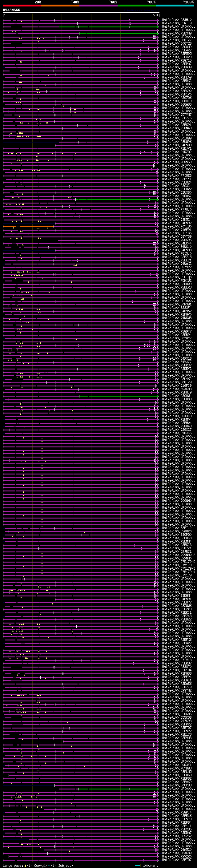
Task: Open hit UniRef100_Q16FR1
Action: click(x=177, y=230)
